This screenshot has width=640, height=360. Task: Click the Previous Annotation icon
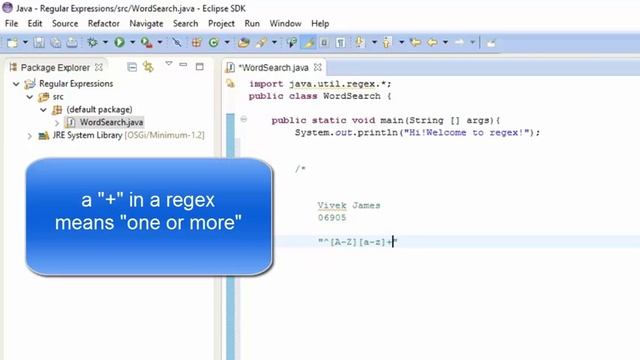click(x=387, y=42)
